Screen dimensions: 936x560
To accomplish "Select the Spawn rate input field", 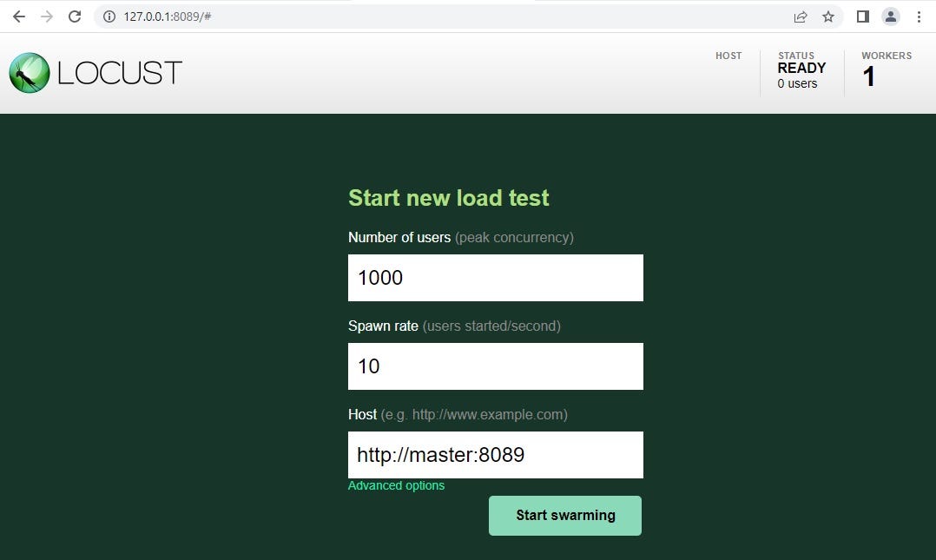I will point(495,366).
